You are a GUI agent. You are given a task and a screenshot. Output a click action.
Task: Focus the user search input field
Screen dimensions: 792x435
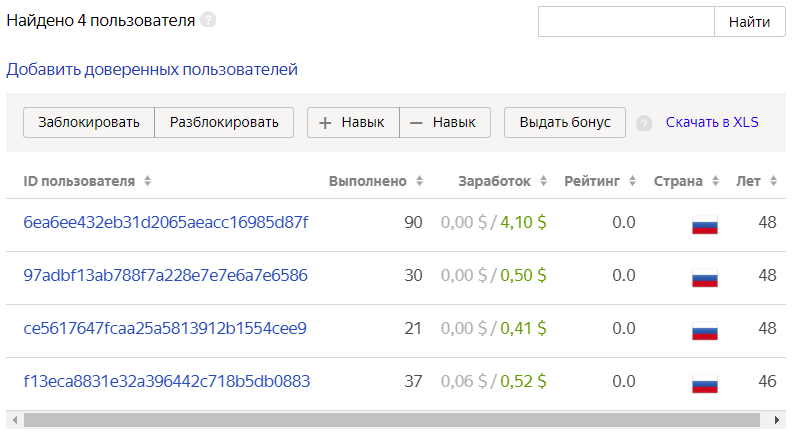[626, 22]
